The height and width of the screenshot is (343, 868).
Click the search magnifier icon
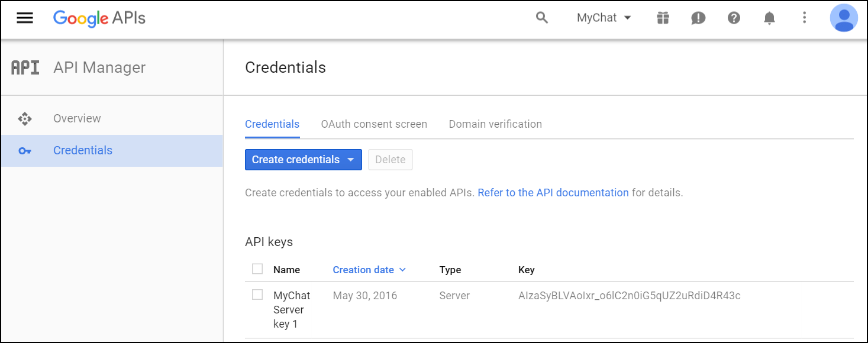(541, 18)
